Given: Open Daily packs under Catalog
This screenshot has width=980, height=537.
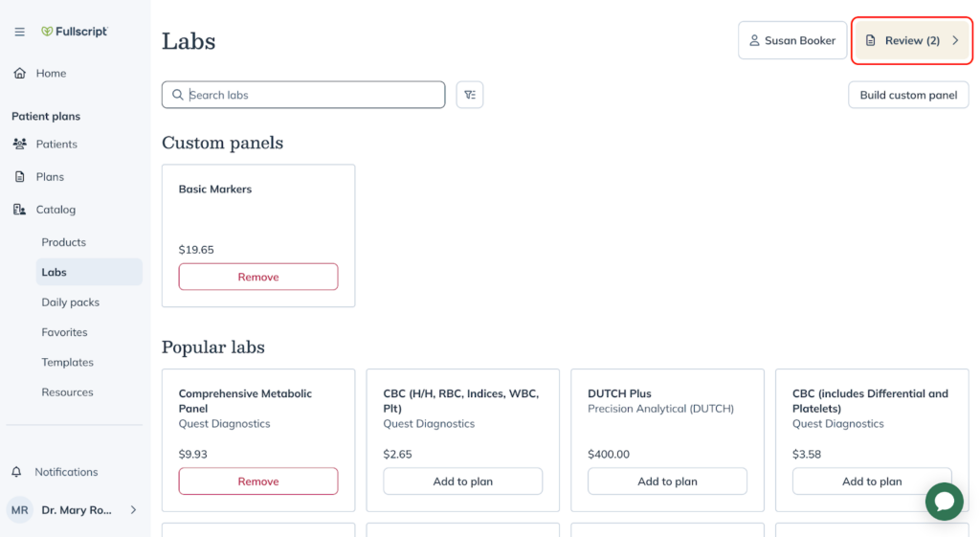Looking at the screenshot, I should 71,302.
